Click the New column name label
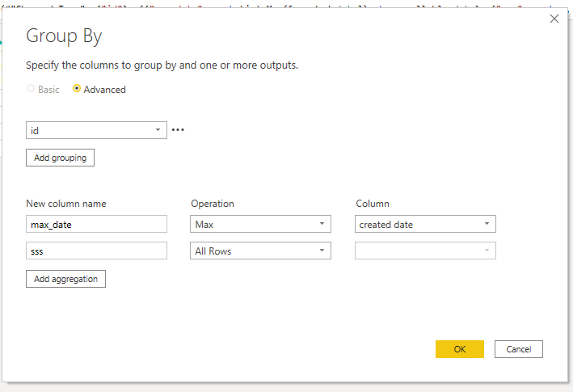Viewport: 573px width, 392px height. 66,204
